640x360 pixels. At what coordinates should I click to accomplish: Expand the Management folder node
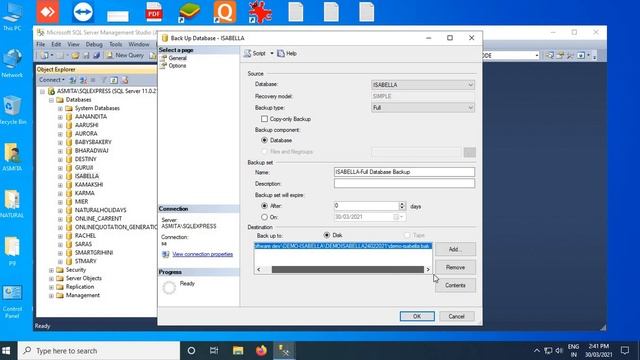click(x=51, y=296)
